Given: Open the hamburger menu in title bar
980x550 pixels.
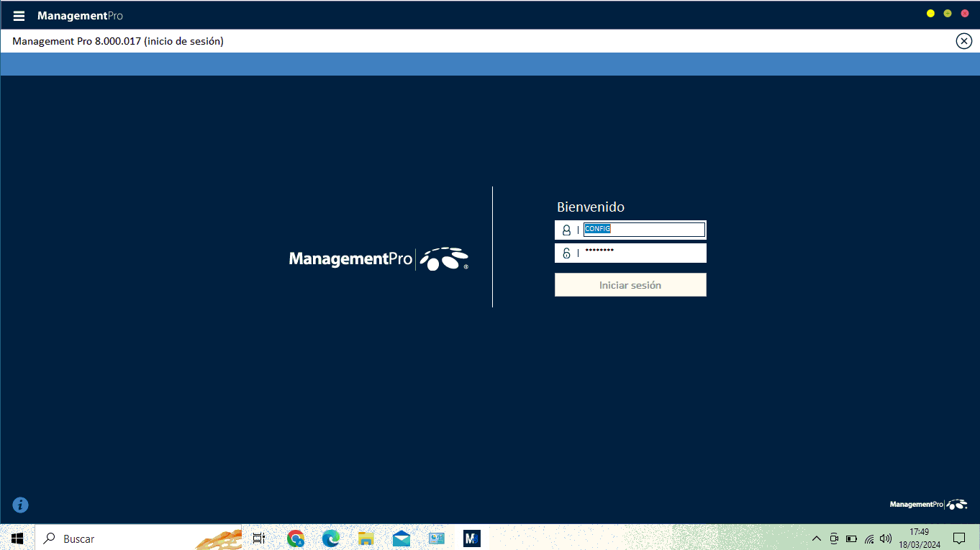Looking at the screenshot, I should [19, 16].
